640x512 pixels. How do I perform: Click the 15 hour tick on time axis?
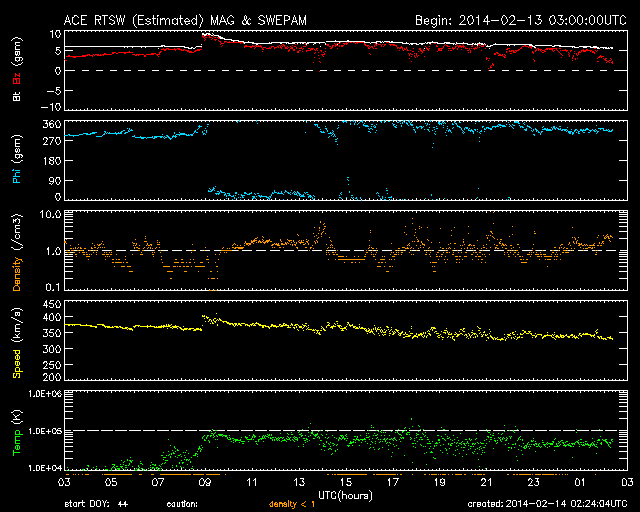point(347,482)
